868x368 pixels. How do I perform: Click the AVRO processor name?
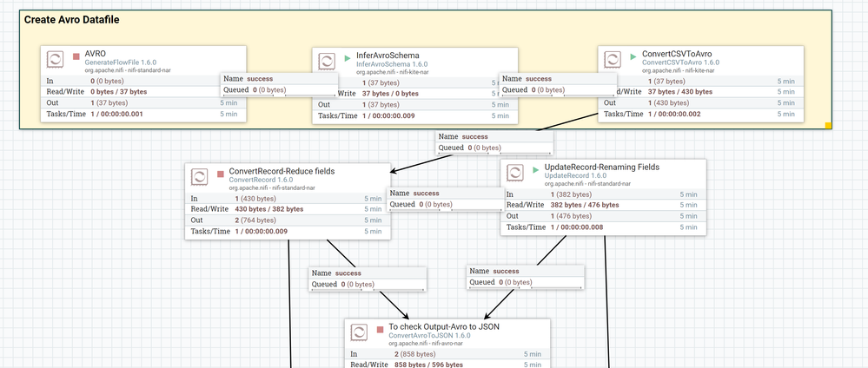click(x=96, y=54)
